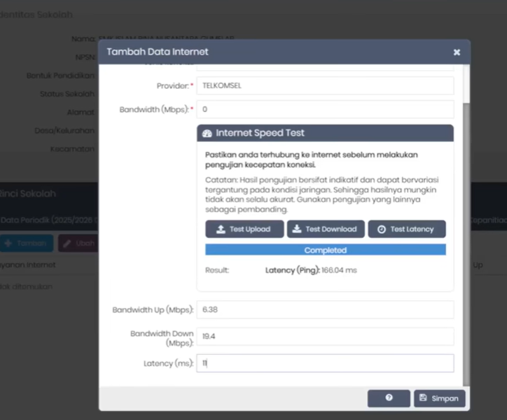The image size is (507, 420).
Task: Close the Tambah Data Internet dialog
Action: (x=457, y=52)
